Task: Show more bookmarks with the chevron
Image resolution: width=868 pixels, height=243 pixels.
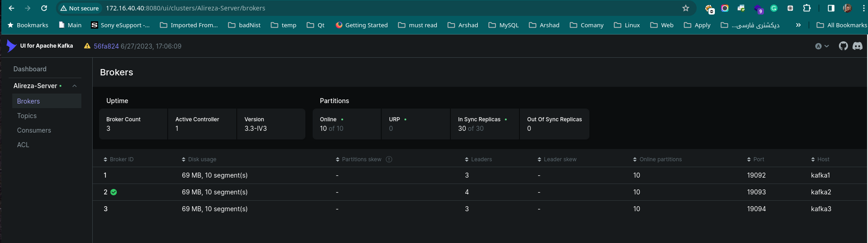Action: [x=798, y=25]
